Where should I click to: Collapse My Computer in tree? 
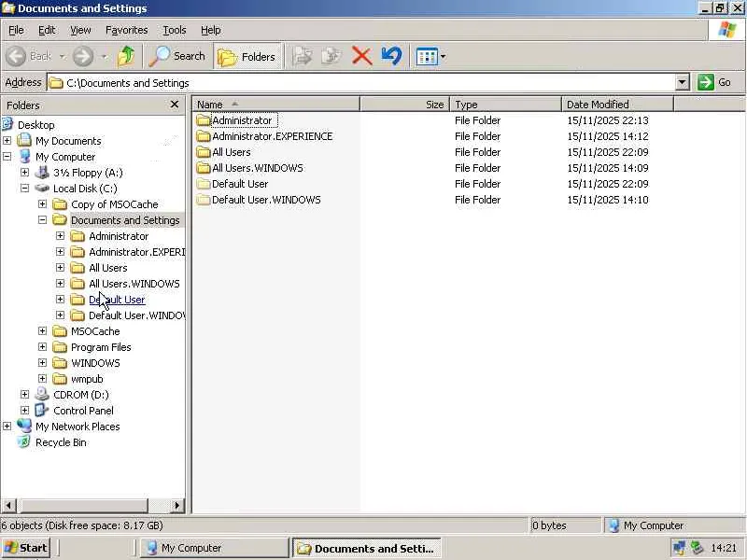click(7, 156)
